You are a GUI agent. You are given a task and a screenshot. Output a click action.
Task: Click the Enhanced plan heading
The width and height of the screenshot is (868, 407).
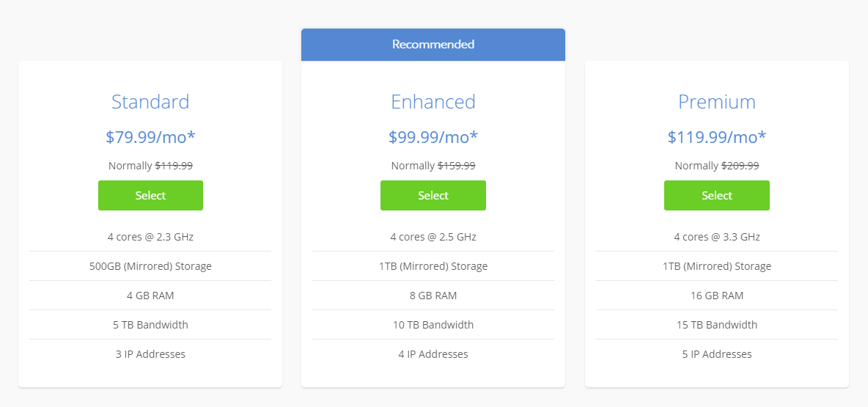(x=433, y=101)
